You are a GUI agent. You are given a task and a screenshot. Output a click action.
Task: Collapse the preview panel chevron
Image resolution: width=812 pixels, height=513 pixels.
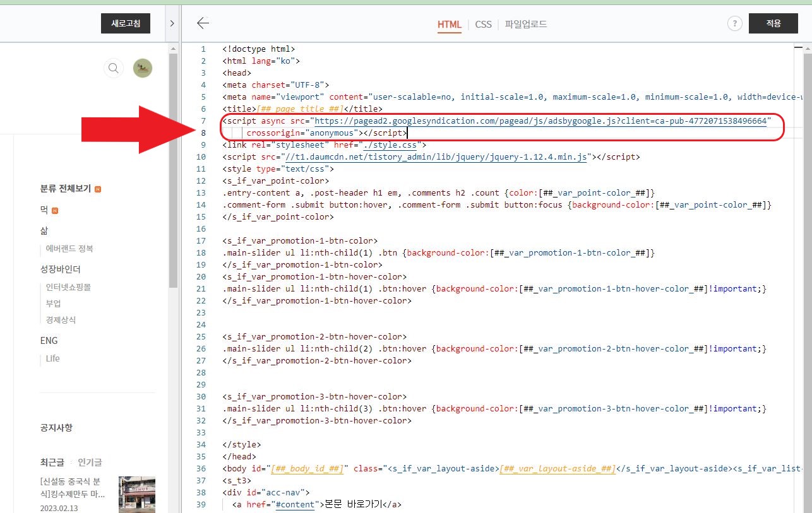[x=172, y=23]
